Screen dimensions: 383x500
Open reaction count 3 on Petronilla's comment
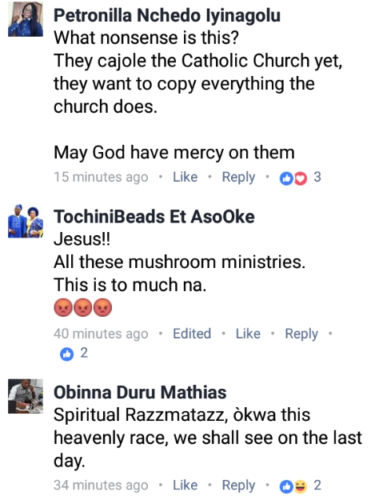click(x=317, y=177)
